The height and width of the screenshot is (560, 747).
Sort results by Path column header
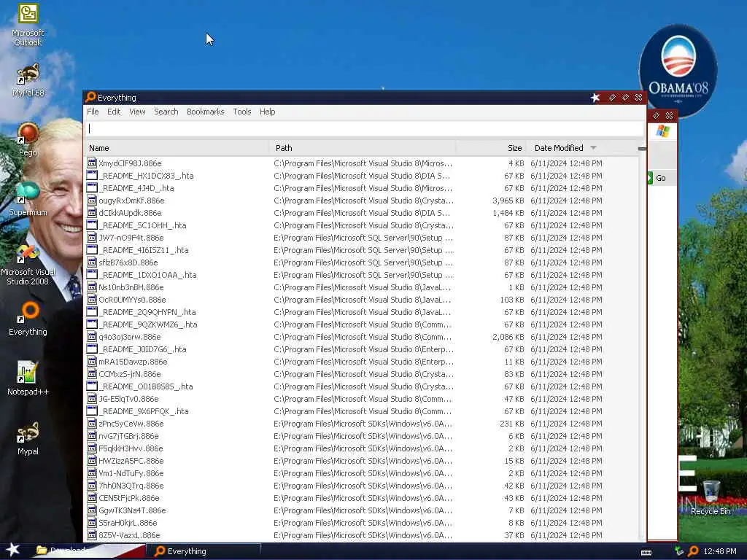pyautogui.click(x=362, y=148)
